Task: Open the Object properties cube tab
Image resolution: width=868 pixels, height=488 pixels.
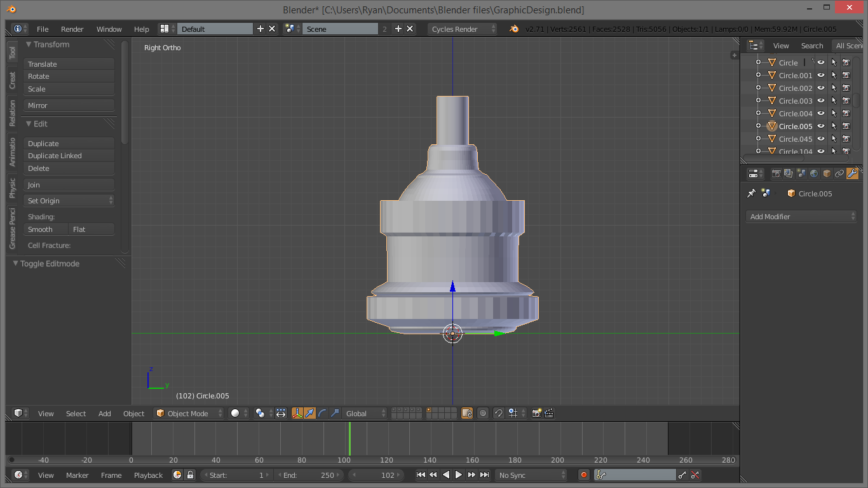Action: [x=827, y=173]
